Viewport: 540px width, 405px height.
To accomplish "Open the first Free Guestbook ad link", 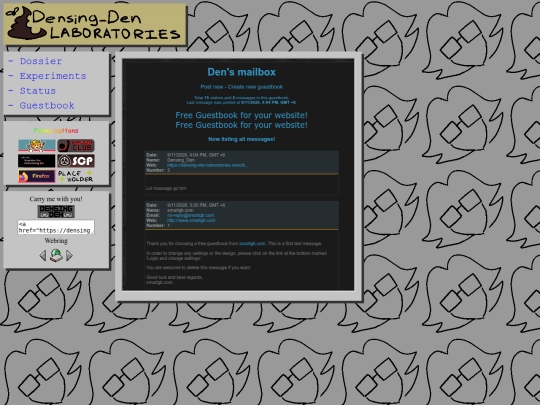I will 241,115.
